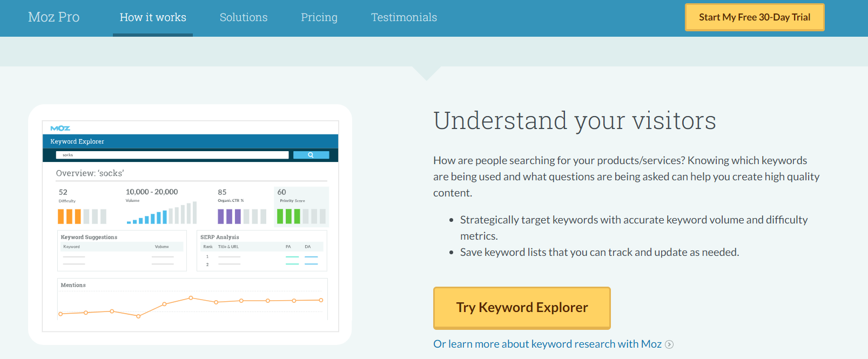Go to the Solutions menu item

coord(244,17)
